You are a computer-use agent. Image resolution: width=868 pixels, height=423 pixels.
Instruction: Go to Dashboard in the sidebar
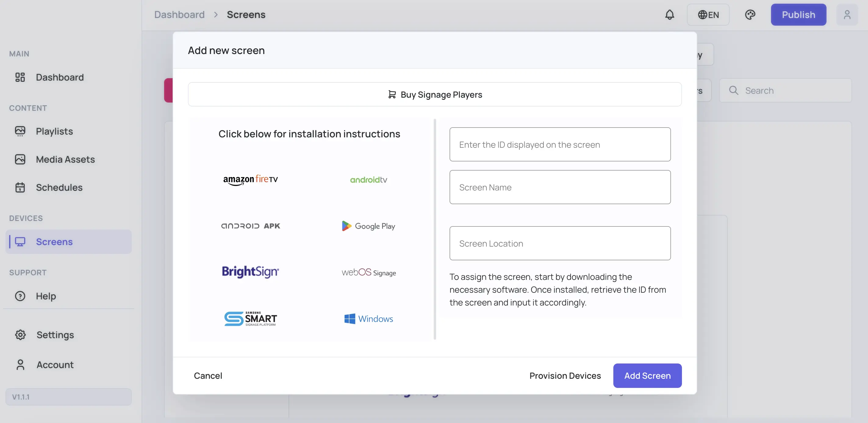68,77
